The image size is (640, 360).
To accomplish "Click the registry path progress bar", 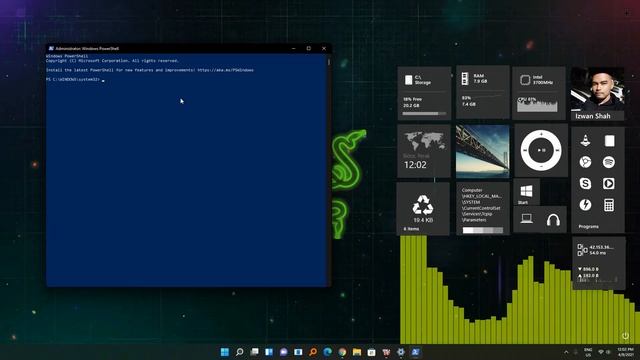I will click(x=482, y=230).
